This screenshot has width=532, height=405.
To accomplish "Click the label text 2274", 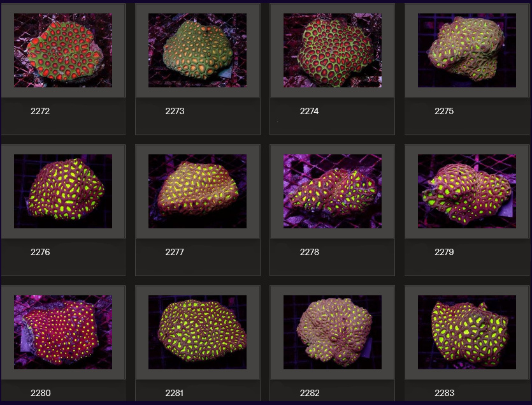I will click(x=309, y=111).
